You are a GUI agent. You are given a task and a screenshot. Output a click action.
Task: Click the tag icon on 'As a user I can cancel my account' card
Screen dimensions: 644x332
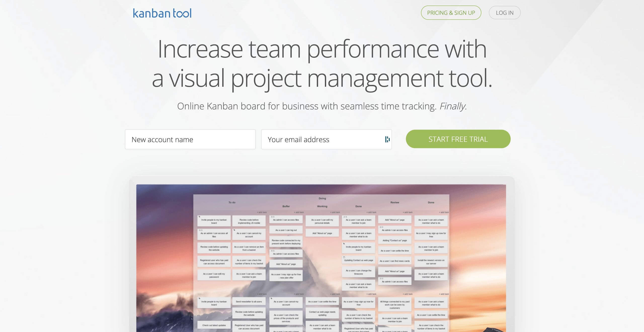234,230
